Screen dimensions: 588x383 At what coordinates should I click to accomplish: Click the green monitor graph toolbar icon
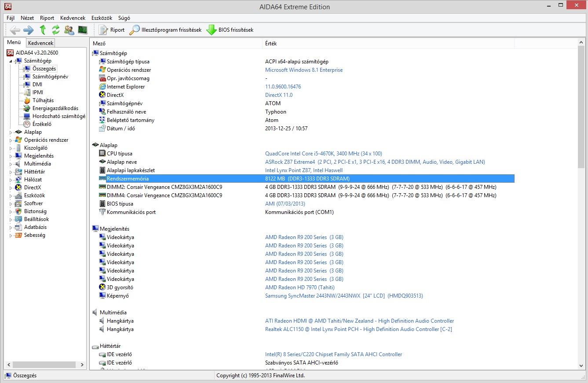tap(82, 30)
